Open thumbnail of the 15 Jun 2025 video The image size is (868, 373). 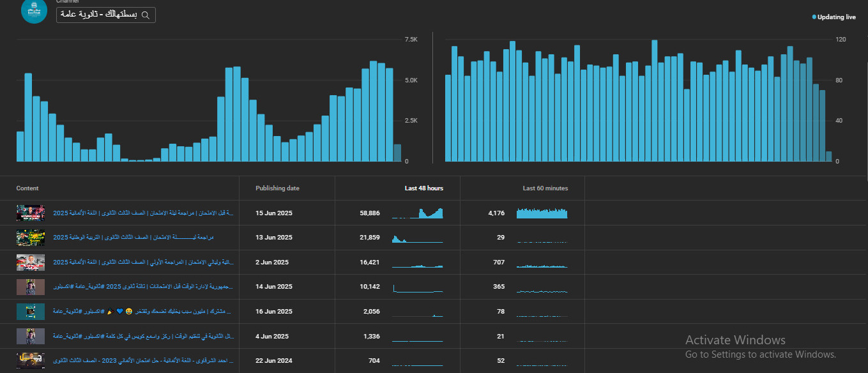(31, 213)
